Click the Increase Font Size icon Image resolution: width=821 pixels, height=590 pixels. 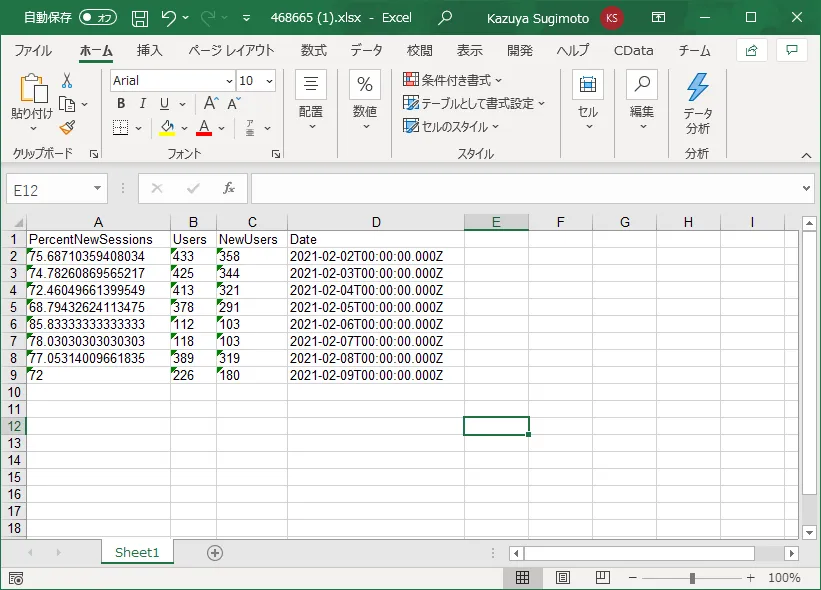(x=210, y=104)
